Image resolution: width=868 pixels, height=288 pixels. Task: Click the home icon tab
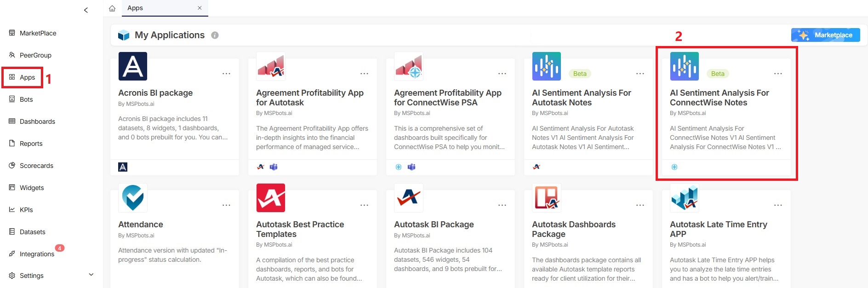(x=112, y=8)
